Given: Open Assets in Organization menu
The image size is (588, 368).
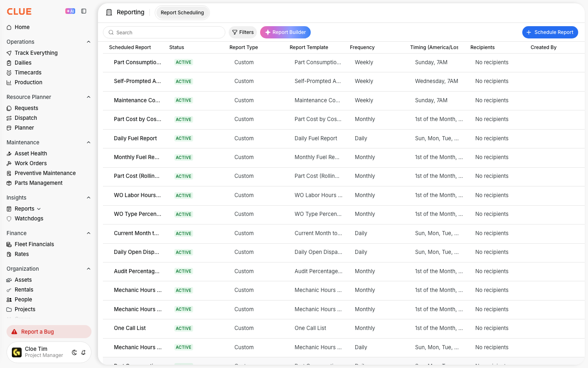Looking at the screenshot, I should tap(23, 280).
